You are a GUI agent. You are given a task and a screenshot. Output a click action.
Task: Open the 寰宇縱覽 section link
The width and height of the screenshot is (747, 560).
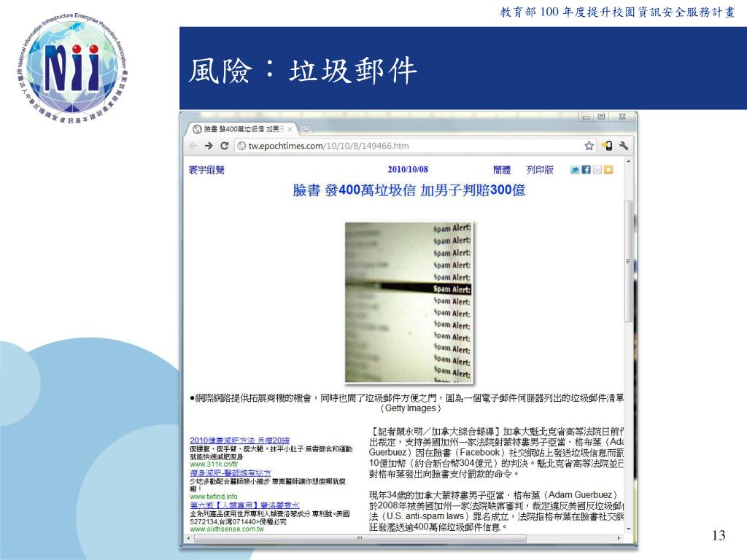[206, 170]
